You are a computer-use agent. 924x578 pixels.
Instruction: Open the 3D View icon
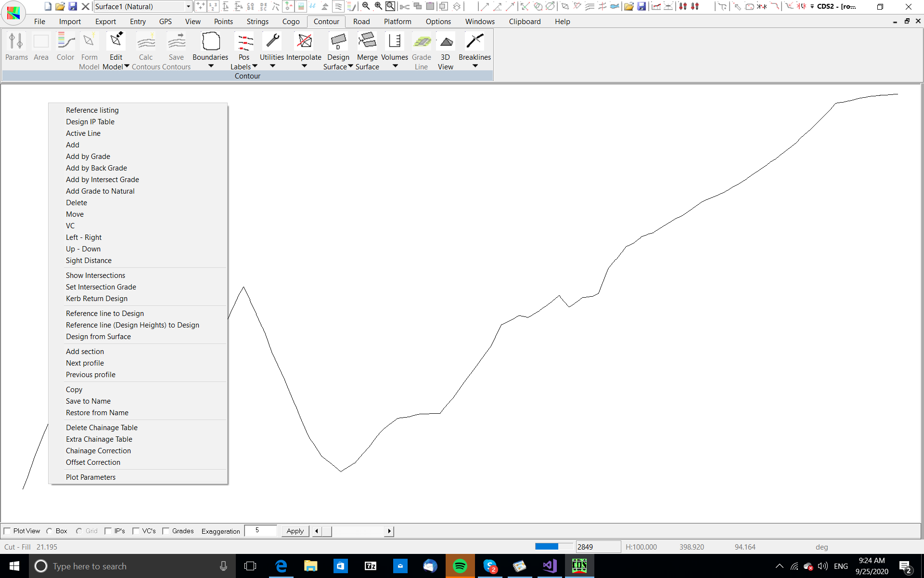point(446,42)
